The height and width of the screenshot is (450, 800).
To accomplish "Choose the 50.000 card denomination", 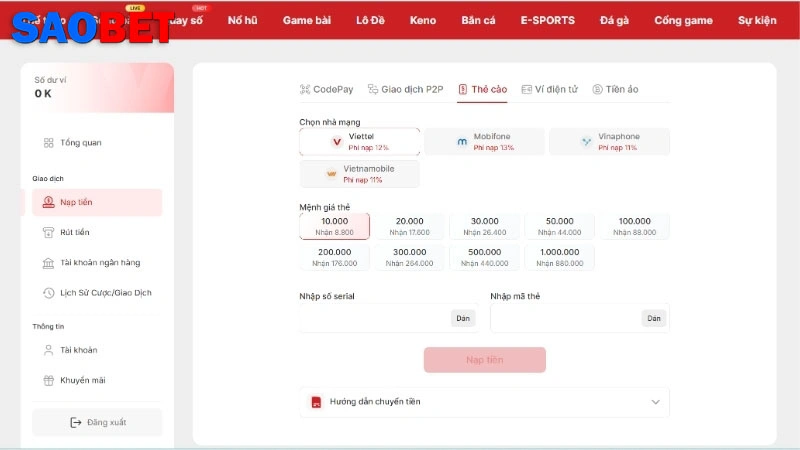I will pyautogui.click(x=559, y=226).
